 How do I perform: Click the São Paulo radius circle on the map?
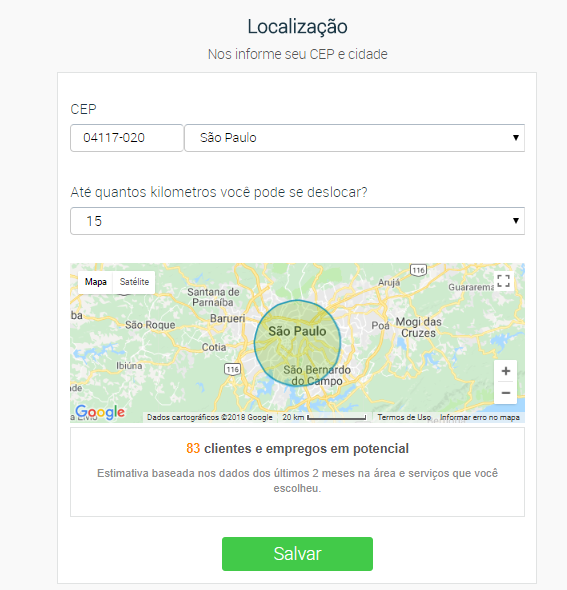pyautogui.click(x=297, y=343)
